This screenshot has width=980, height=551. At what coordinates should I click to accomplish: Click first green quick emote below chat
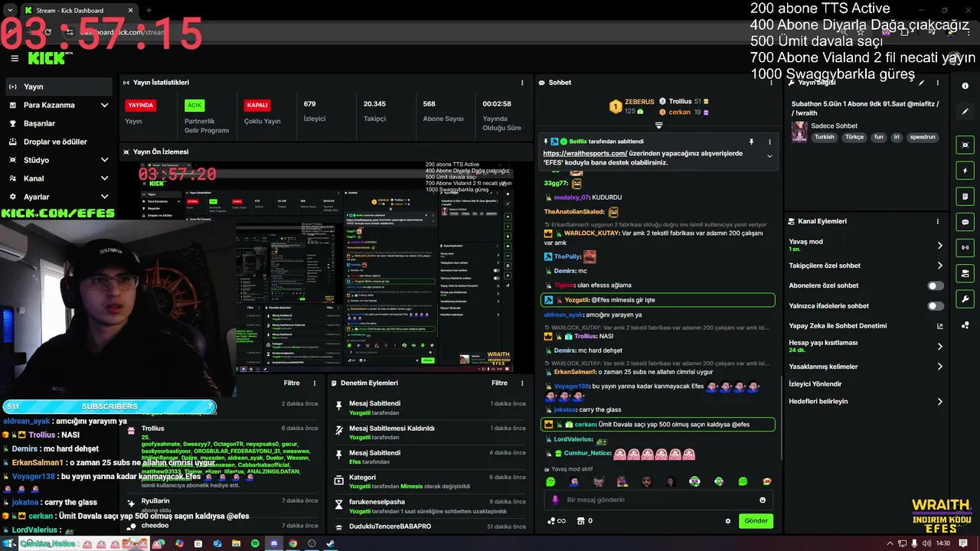point(550,481)
